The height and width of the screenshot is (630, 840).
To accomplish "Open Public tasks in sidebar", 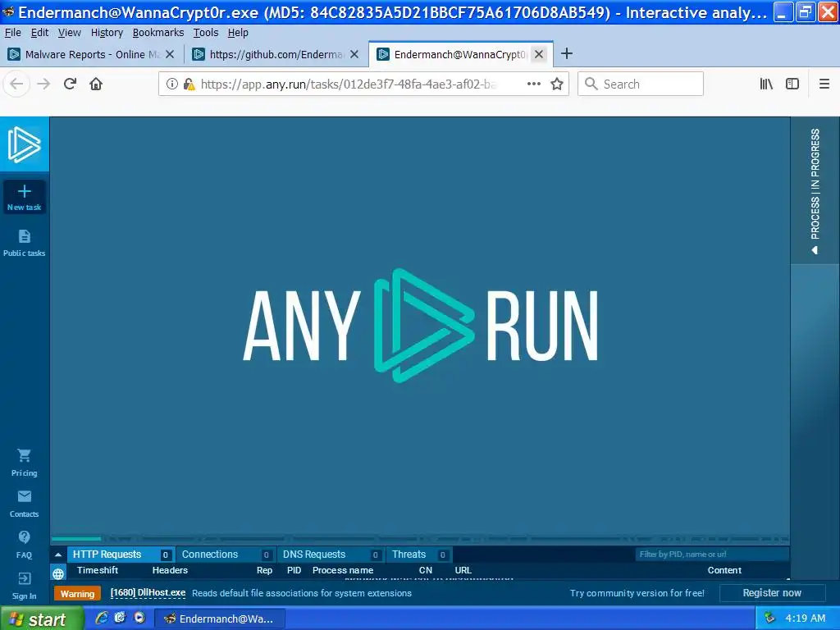I will 24,243.
